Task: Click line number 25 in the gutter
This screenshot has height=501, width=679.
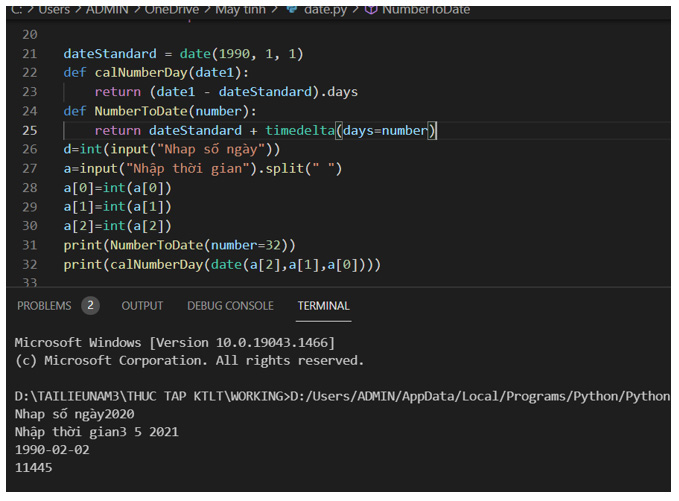Action: 28,130
